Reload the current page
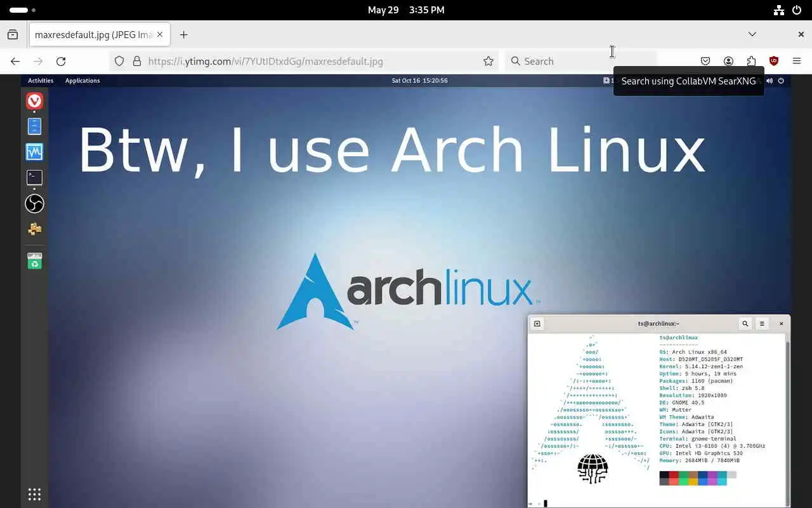812x508 pixels. pos(61,61)
